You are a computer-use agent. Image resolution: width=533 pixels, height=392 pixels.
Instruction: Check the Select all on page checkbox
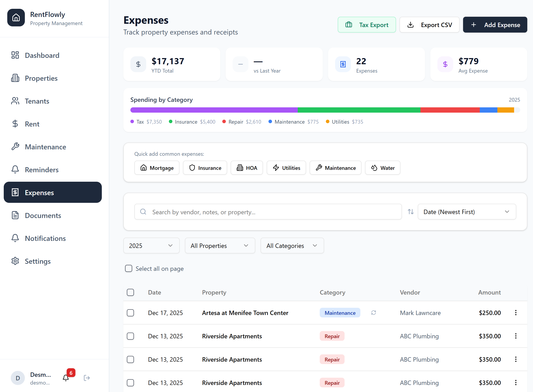tap(129, 268)
